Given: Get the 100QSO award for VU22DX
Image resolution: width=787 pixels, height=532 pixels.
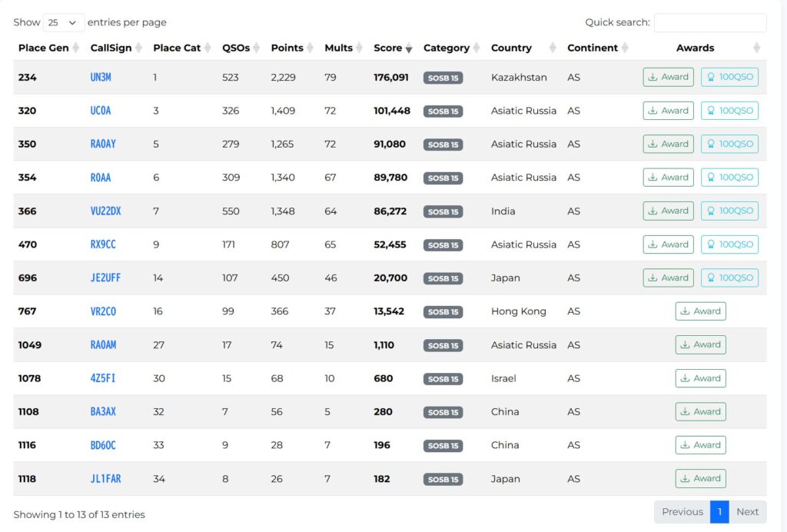Looking at the screenshot, I should coord(730,211).
